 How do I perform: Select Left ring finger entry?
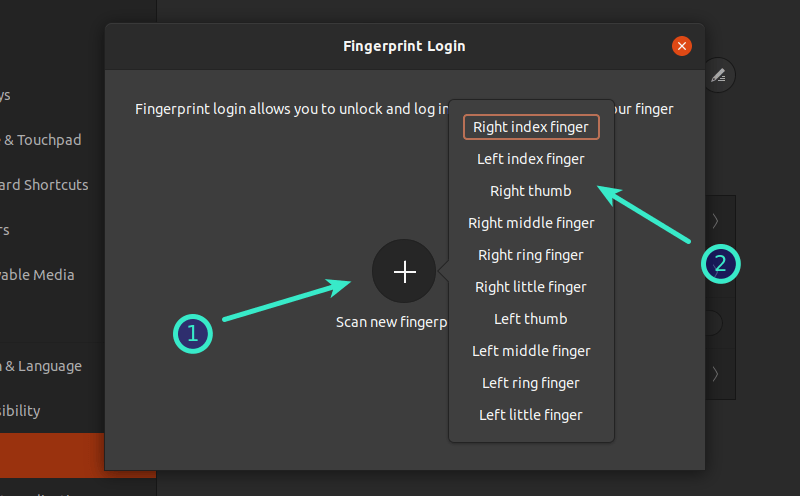531,383
